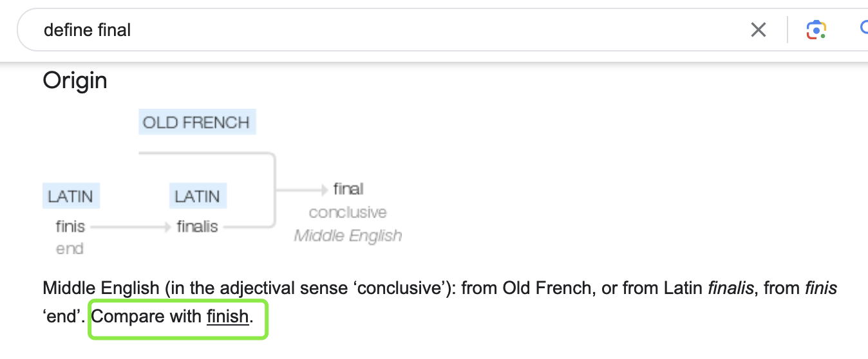The height and width of the screenshot is (359, 868).
Task: Click the search magnifier icon at right edge
Action: pyautogui.click(x=863, y=28)
